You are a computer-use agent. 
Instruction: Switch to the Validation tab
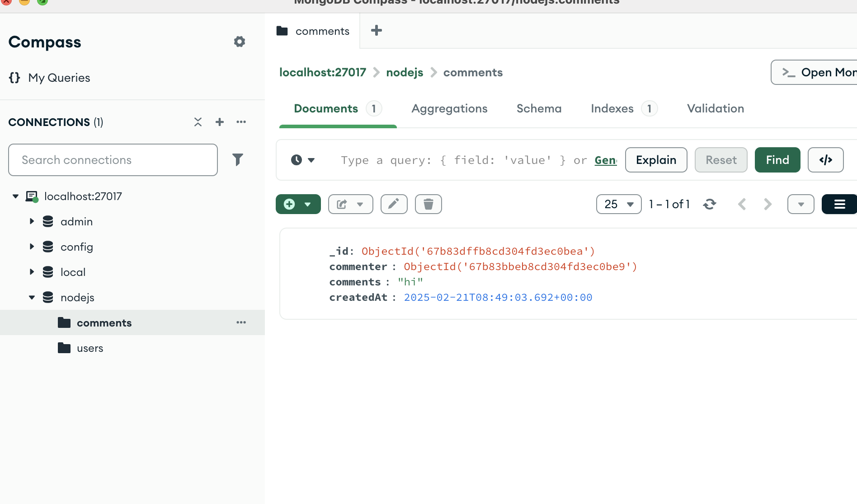716,109
